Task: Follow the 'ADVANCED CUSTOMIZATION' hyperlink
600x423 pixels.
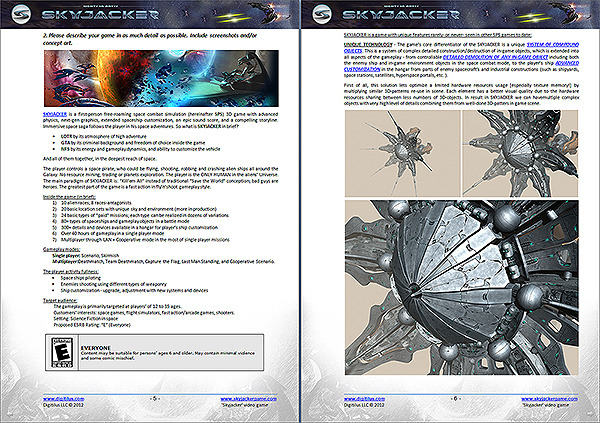Action: click(x=566, y=63)
